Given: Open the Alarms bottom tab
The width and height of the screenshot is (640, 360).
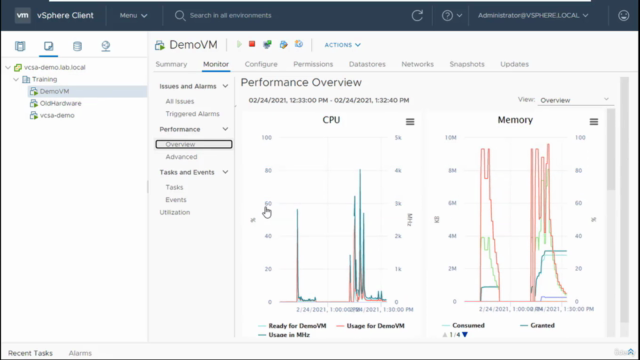Looking at the screenshot, I should tap(80, 353).
